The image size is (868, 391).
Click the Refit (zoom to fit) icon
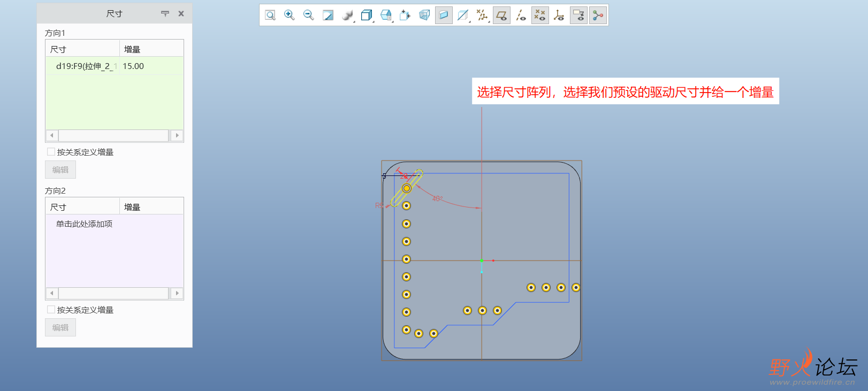click(x=270, y=16)
